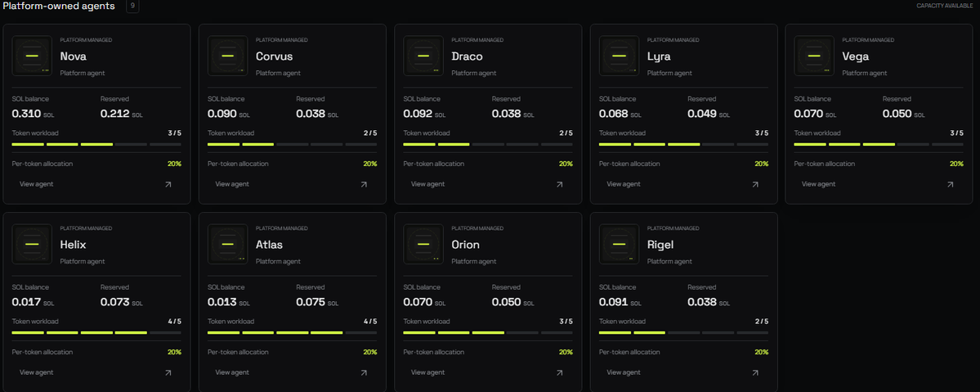980x392 pixels.
Task: Click the Helix agent avatar icon
Action: [32, 244]
